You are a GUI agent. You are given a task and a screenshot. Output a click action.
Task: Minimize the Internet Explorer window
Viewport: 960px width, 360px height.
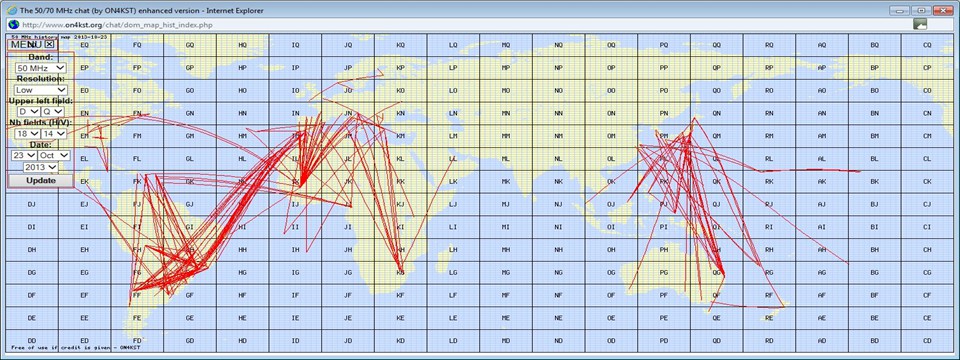(x=898, y=10)
